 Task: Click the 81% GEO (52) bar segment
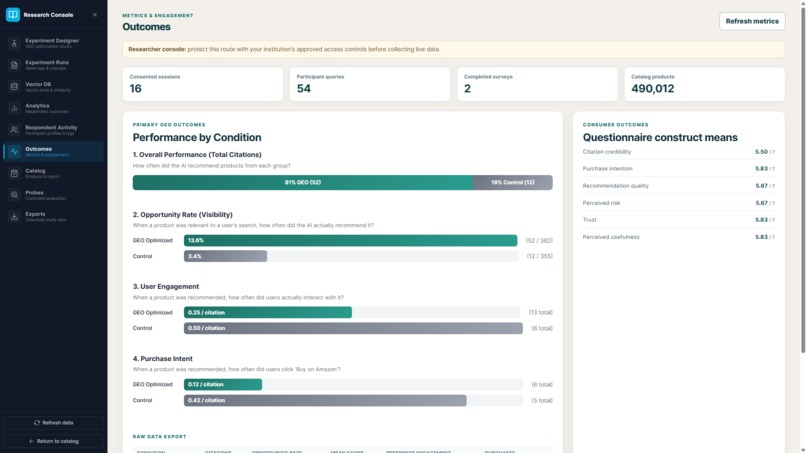(303, 183)
